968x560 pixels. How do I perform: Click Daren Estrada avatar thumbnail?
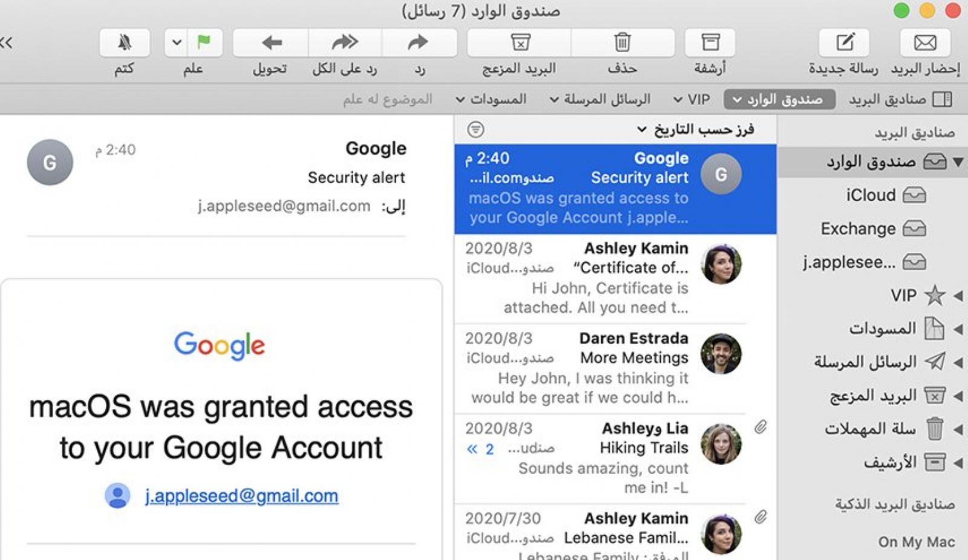coord(721,354)
